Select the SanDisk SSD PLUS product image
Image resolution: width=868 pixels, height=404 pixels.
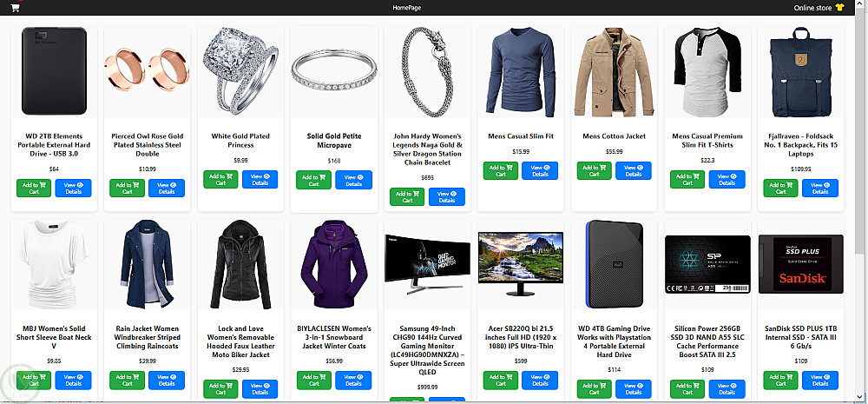click(x=800, y=264)
